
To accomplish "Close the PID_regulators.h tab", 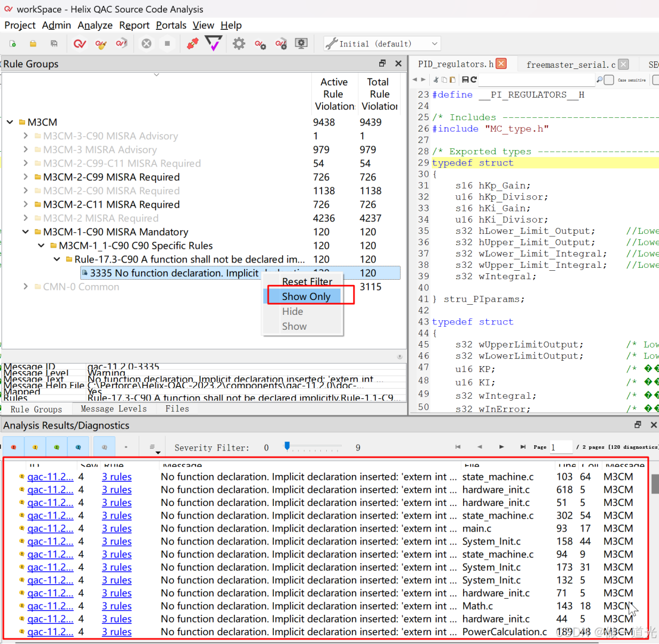I will coord(501,64).
